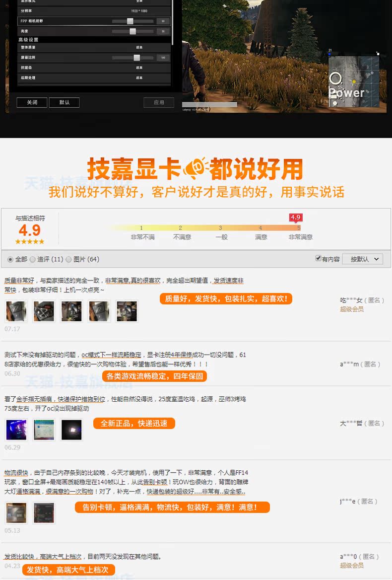392x580 pixels.
Task: Click the orange tag 全新正品，快递迅速
Action: (x=134, y=424)
